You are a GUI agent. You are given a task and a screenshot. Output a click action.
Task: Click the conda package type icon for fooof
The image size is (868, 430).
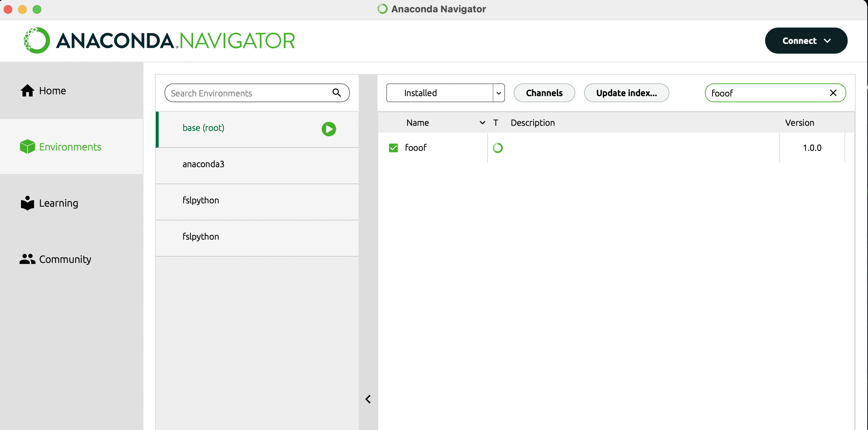(498, 148)
